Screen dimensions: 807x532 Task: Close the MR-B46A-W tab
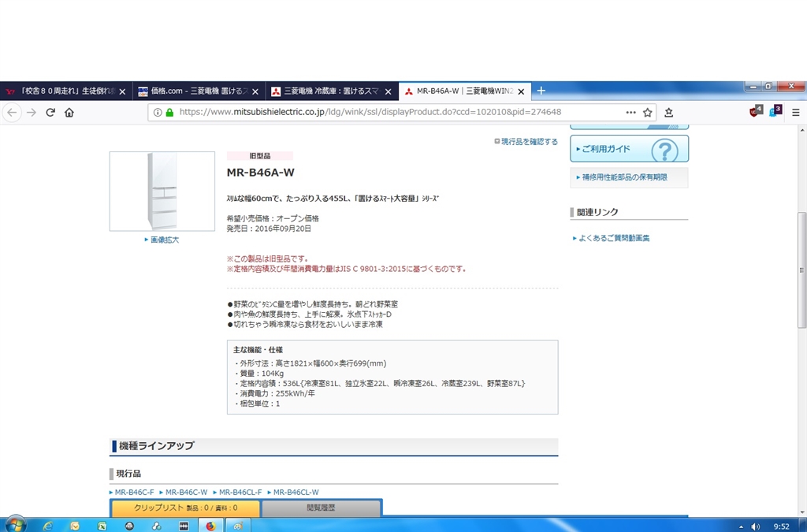tap(521, 91)
